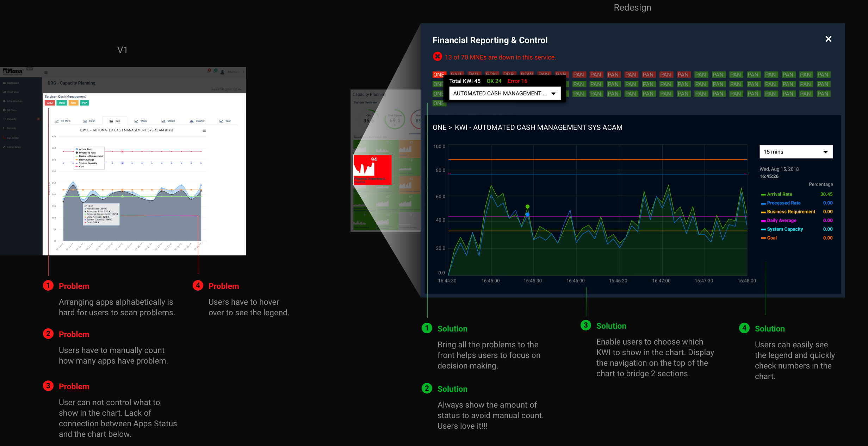Image resolution: width=868 pixels, height=446 pixels.
Task: Open Call Center from the sidebar
Action: (x=13, y=138)
